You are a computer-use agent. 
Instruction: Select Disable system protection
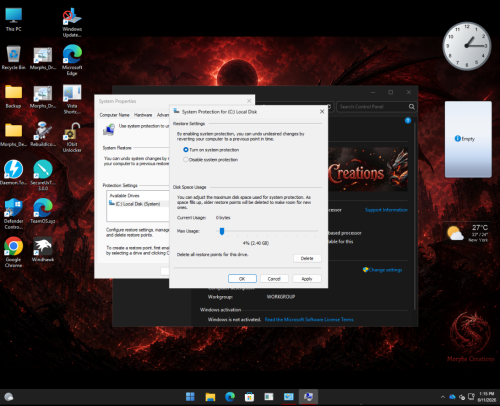211,160
